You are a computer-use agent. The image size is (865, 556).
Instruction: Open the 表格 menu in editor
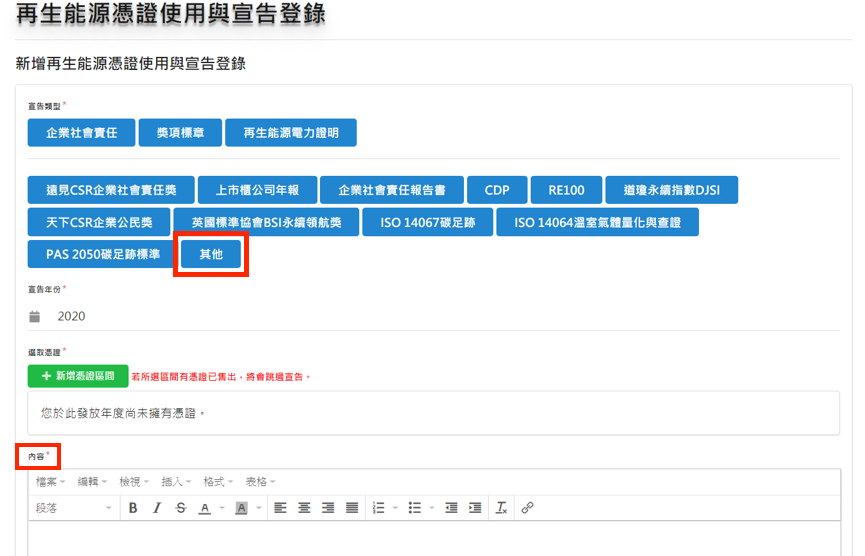(260, 482)
